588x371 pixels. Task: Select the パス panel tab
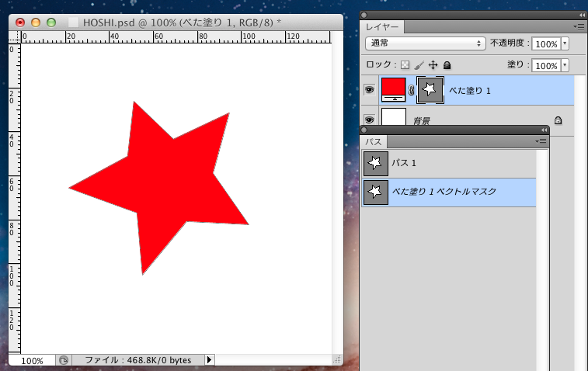pyautogui.click(x=374, y=142)
